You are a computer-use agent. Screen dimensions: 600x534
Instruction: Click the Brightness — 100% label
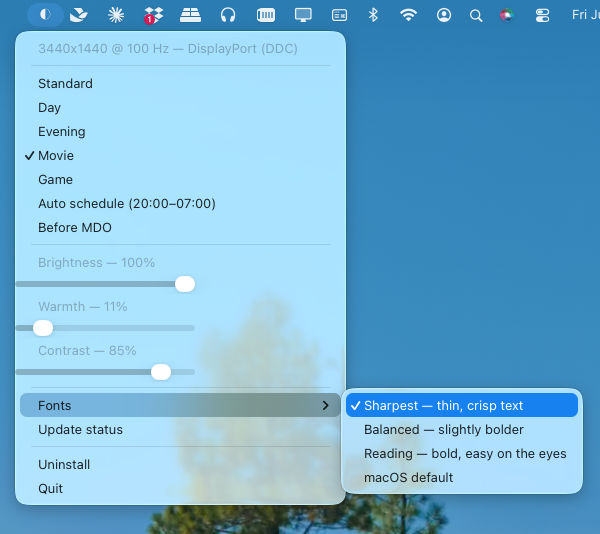96,262
